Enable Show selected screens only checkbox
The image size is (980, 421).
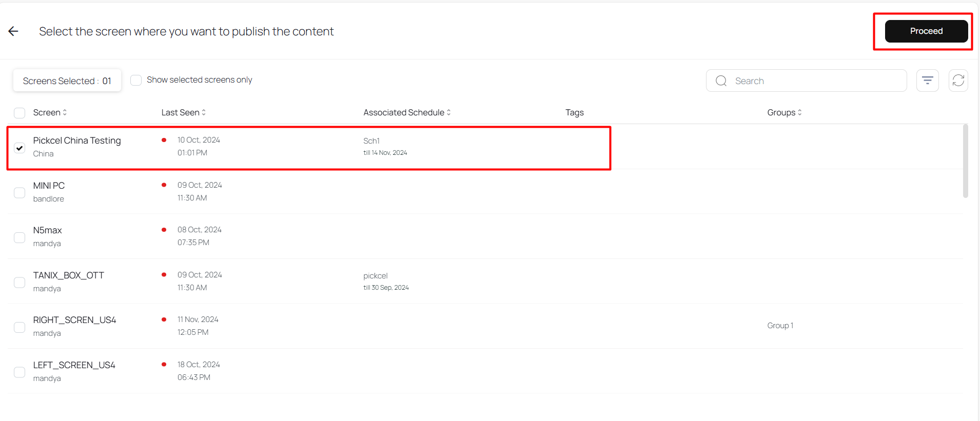[x=136, y=81]
